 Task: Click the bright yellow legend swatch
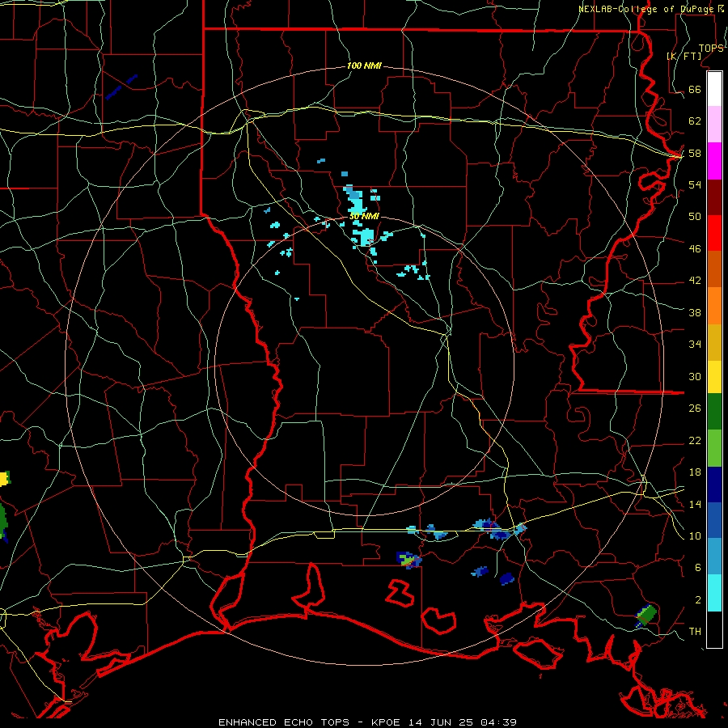coord(714,377)
